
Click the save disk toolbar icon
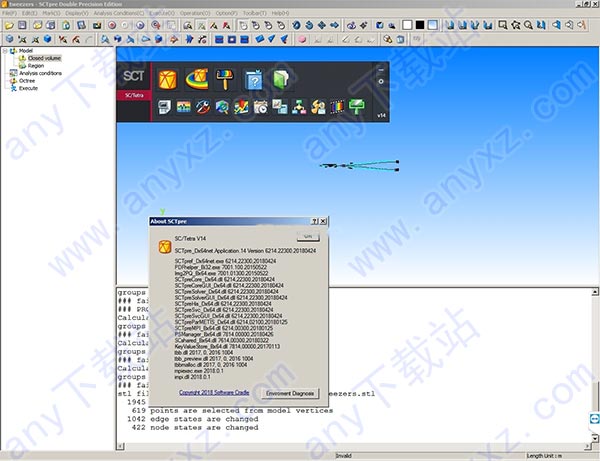22,25
